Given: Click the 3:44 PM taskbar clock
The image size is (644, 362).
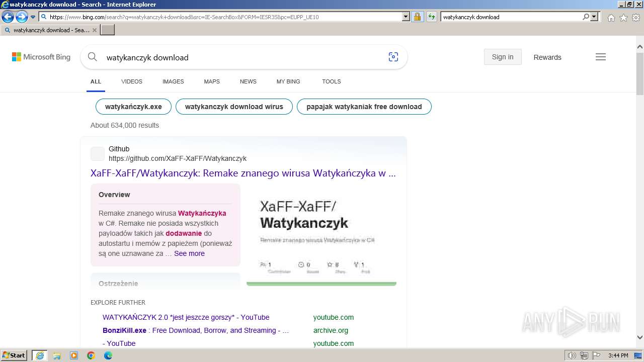Looking at the screenshot, I should (x=618, y=355).
